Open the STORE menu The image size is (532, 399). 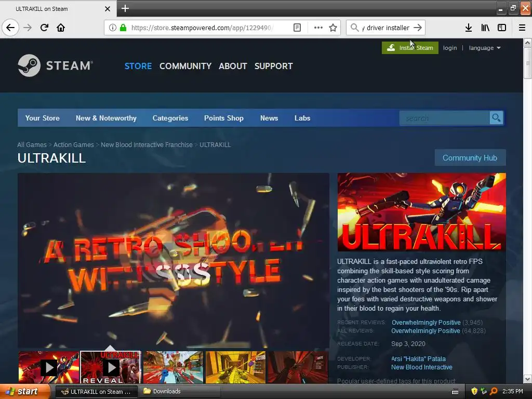pos(138,66)
